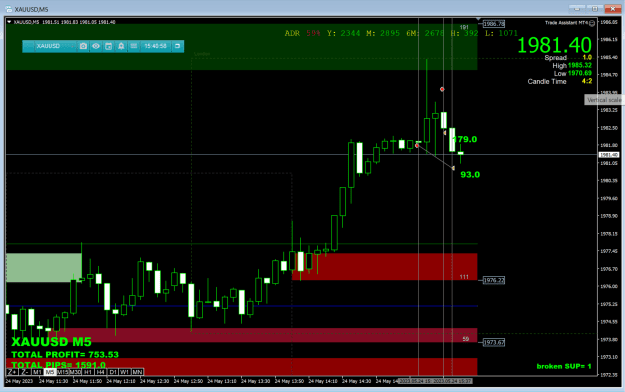Screen dimensions: 625x392
Task: Click the TOTAL PIPS= 1591.0 label
Action: pos(59,365)
